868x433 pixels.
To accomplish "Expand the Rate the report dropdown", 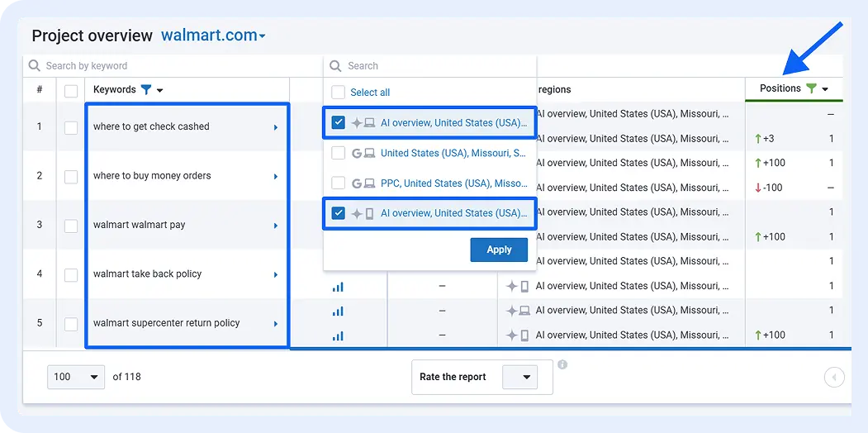I will point(519,378).
